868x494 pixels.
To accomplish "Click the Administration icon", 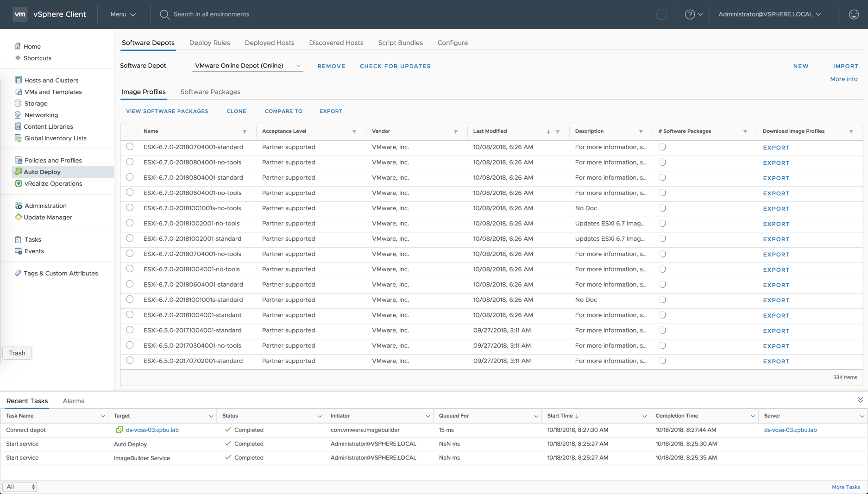I will pyautogui.click(x=18, y=206).
